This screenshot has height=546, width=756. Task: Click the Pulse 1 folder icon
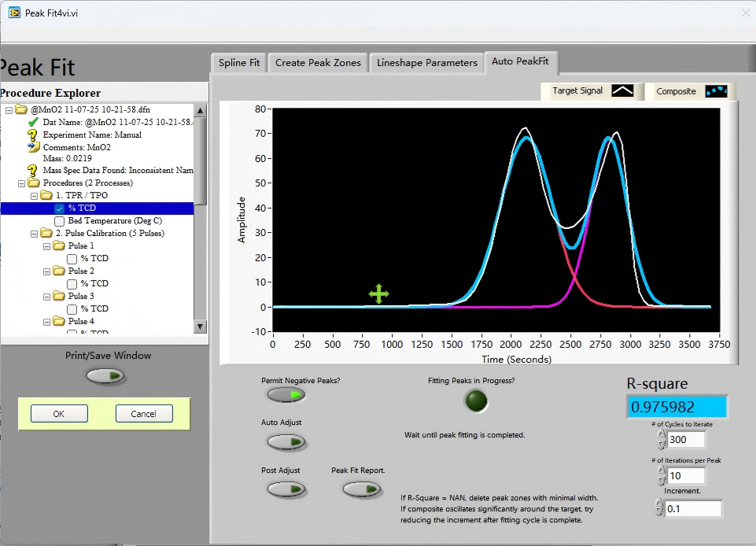pos(59,245)
